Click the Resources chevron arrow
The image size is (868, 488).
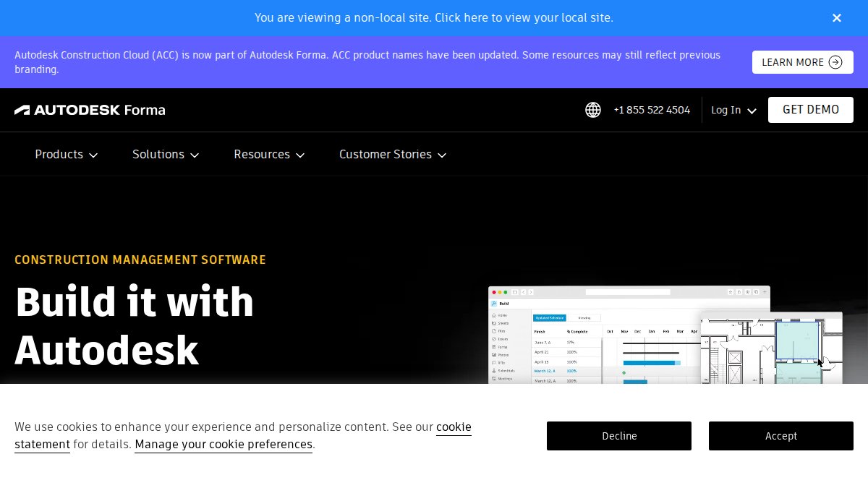(300, 155)
